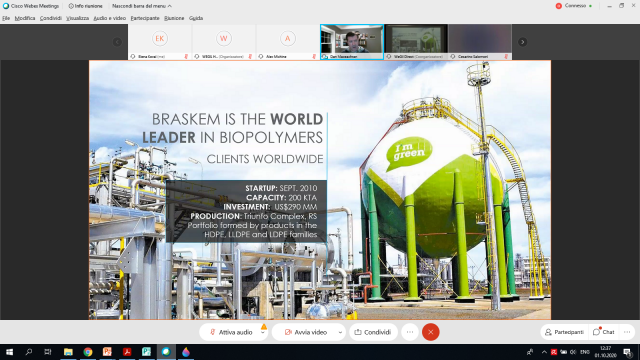Open the Chrome icon in taskbar
The width and height of the screenshot is (640, 360).
88,352
